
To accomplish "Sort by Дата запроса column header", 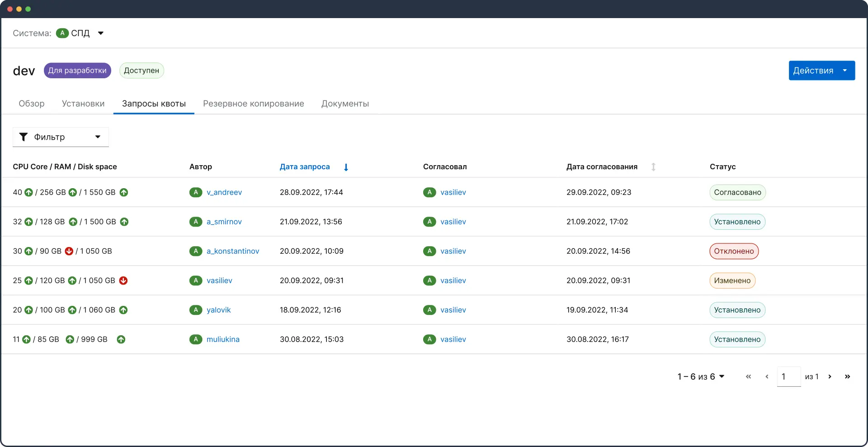I will 305,167.
